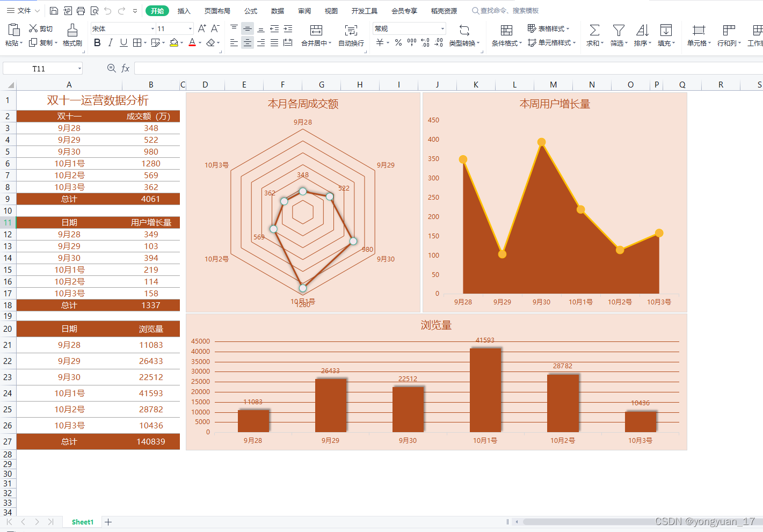This screenshot has width=763, height=532.
Task: Click the Undo arrow icon
Action: pyautogui.click(x=108, y=11)
